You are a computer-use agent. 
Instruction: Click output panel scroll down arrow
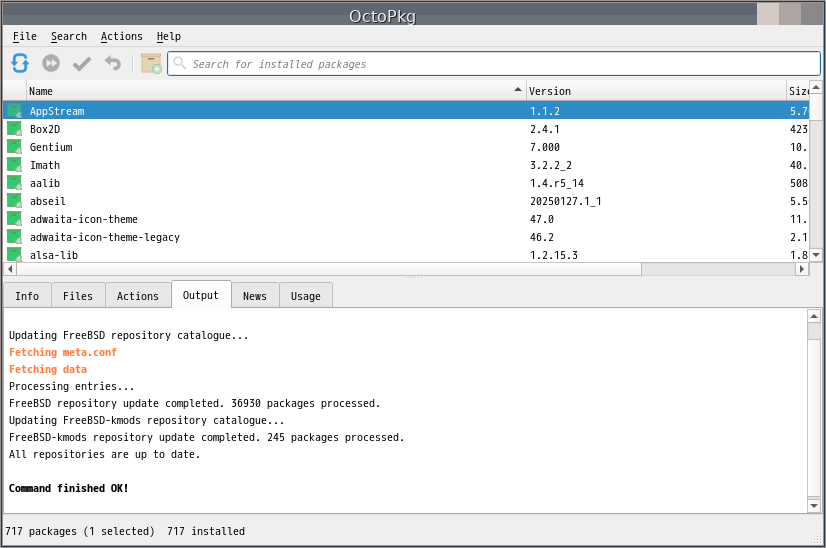click(x=814, y=506)
